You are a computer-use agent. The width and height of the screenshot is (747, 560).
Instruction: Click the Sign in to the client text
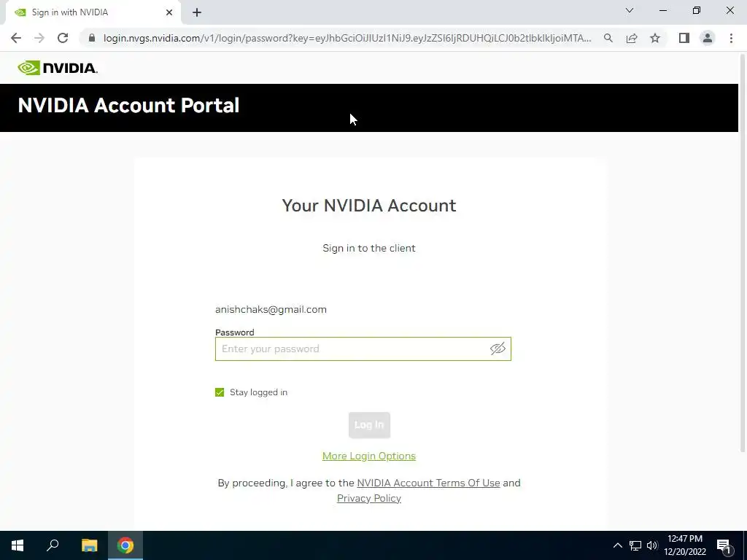[x=369, y=248]
